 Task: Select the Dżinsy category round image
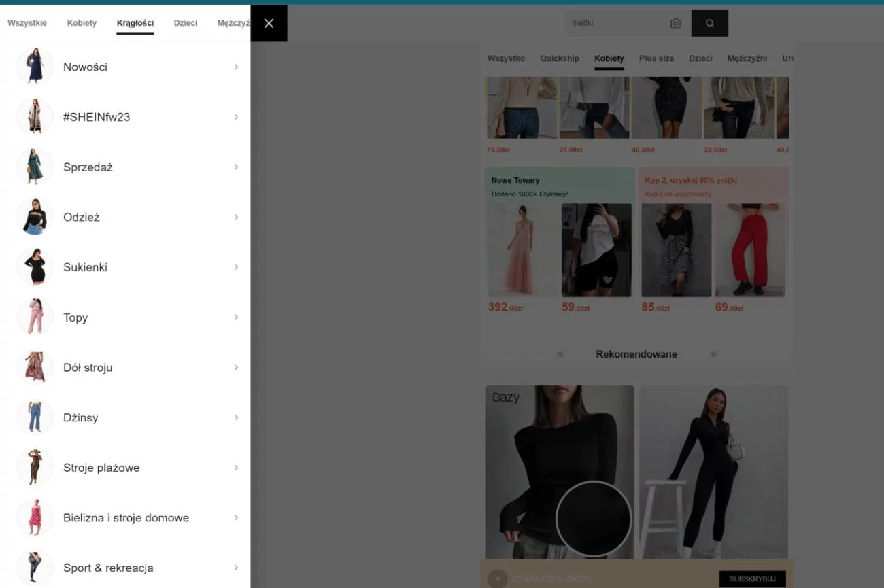[x=35, y=417]
